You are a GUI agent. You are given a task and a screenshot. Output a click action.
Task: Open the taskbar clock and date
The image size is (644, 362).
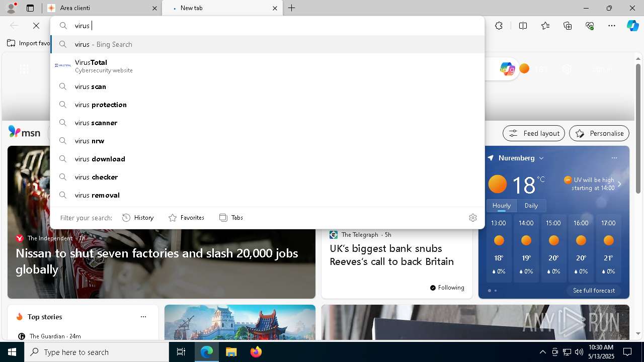click(601, 352)
